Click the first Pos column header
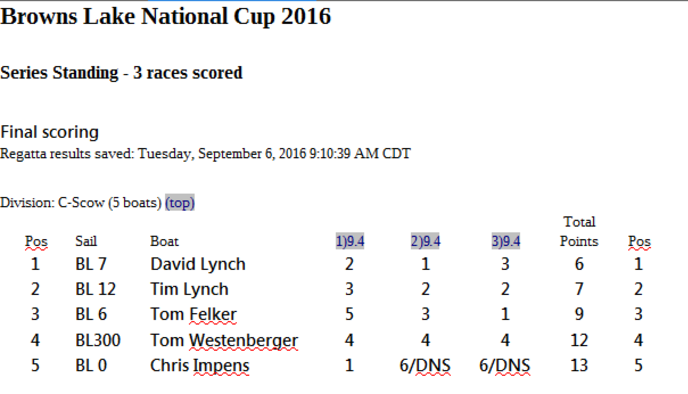This screenshot has height=394, width=688. 36,241
